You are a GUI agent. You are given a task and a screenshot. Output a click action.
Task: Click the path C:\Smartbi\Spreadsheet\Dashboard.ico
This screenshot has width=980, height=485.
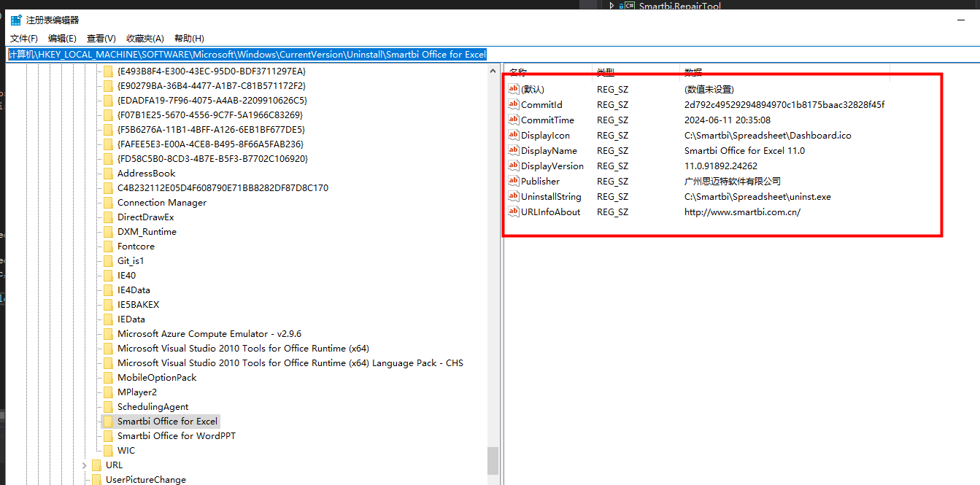click(768, 135)
